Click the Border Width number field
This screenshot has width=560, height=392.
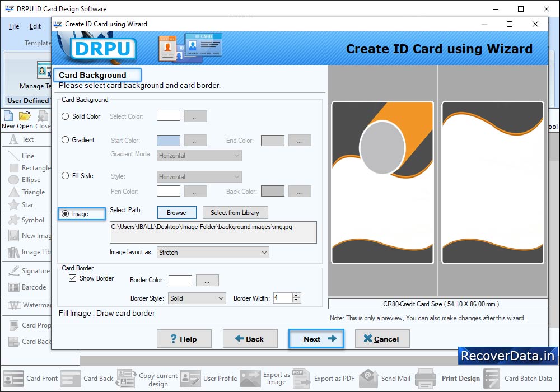(x=282, y=298)
